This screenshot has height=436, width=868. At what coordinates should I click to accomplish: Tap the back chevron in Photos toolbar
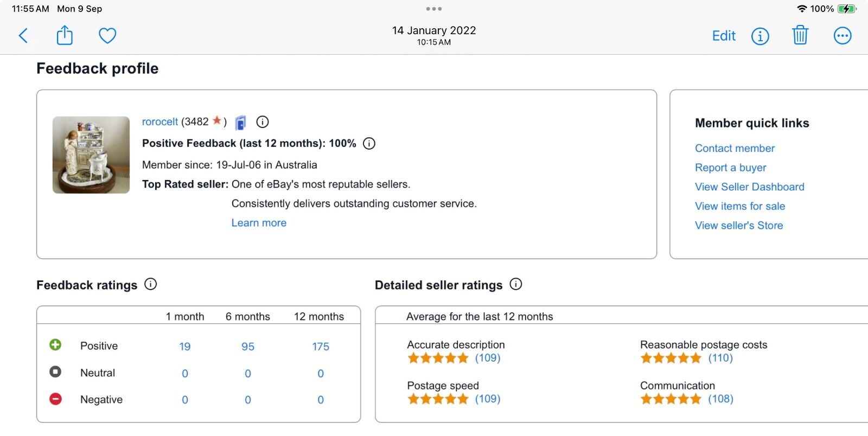[x=23, y=36]
